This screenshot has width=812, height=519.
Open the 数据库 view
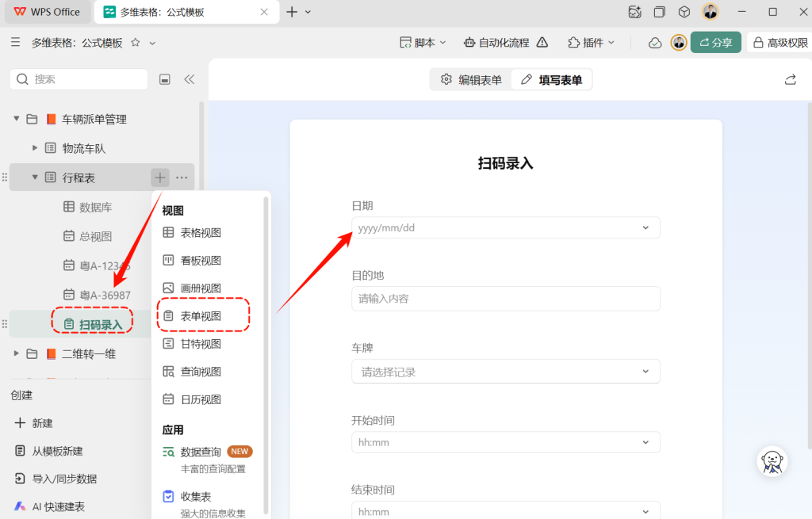click(x=87, y=207)
